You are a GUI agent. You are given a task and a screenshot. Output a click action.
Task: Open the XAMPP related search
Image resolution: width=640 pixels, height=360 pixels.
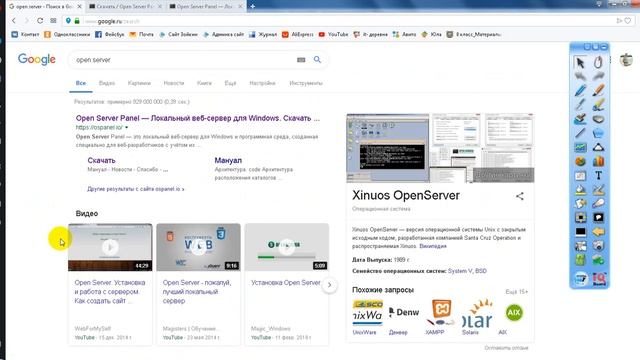[440, 318]
